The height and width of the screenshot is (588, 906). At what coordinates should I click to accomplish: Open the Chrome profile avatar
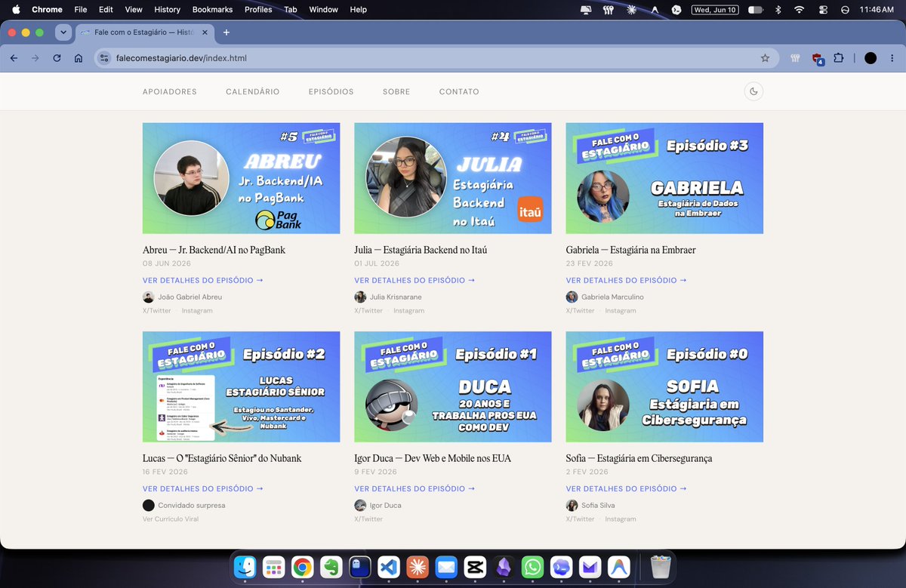871,58
